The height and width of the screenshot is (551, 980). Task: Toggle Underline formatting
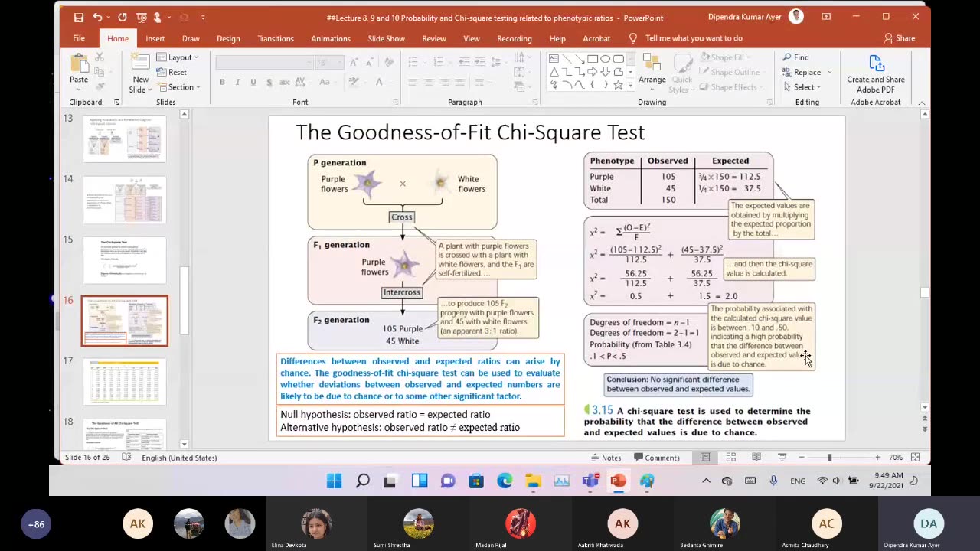253,82
